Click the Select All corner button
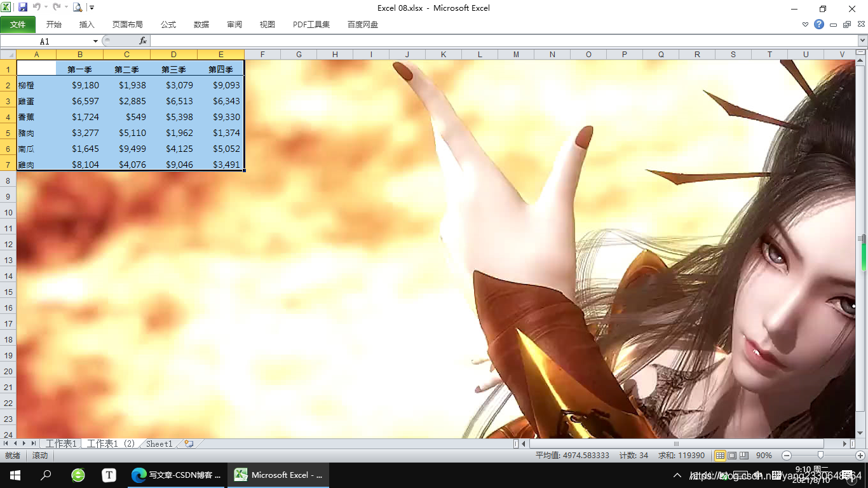Viewport: 868px width, 488px height. pos(8,55)
